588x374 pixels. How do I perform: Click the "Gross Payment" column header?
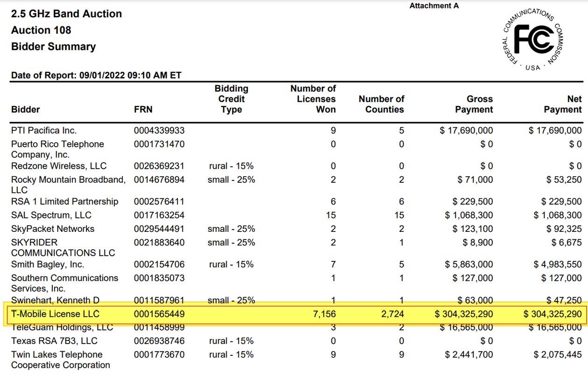pos(474,104)
